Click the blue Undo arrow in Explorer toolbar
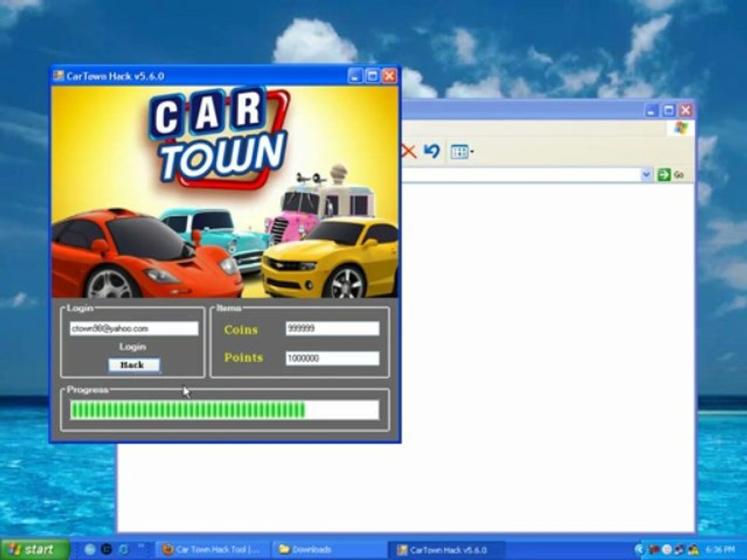The image size is (747, 560). pyautogui.click(x=432, y=151)
